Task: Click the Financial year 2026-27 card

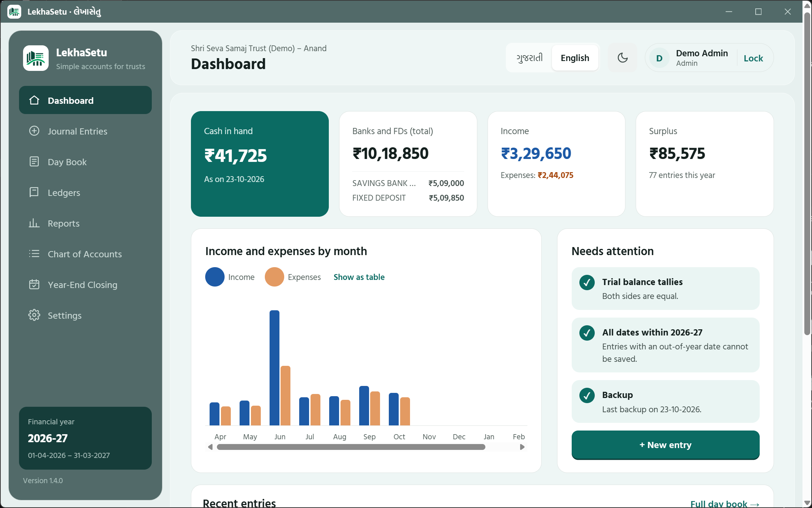Action: (85, 438)
